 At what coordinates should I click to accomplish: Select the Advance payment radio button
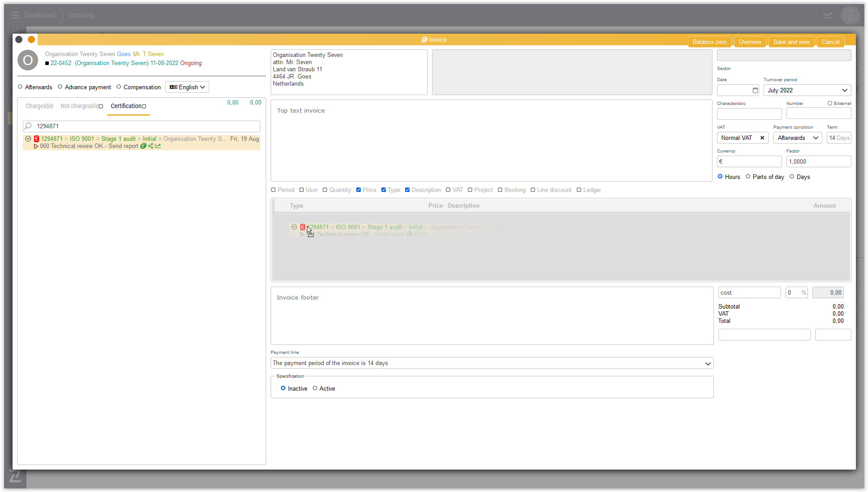point(60,87)
